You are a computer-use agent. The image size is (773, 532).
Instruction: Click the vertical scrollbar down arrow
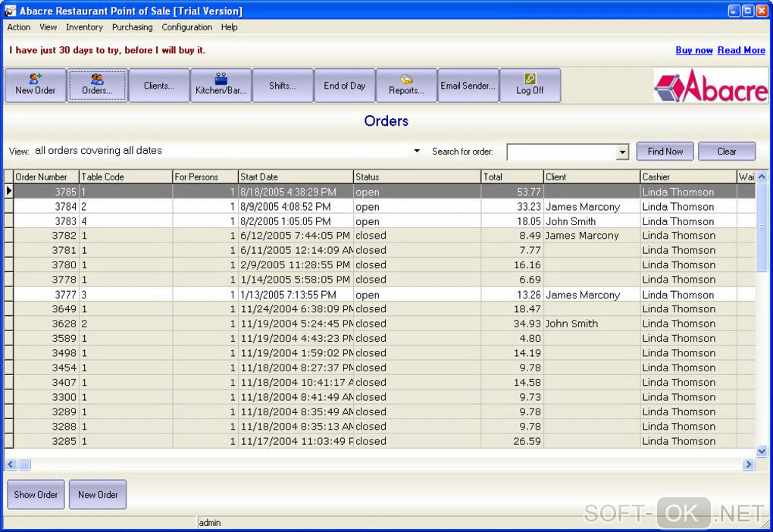(762, 451)
